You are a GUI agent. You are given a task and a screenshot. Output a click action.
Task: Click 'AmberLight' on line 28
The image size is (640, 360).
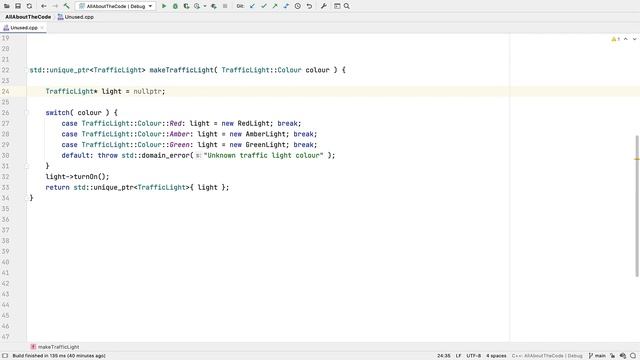click(x=265, y=134)
